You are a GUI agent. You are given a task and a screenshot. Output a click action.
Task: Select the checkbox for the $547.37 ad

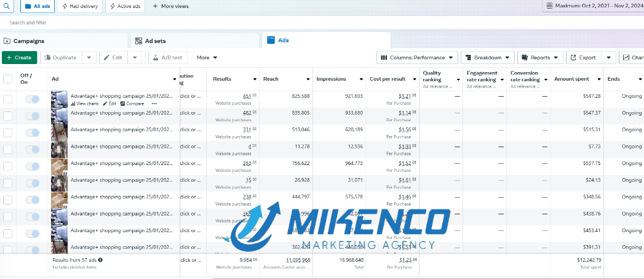pyautogui.click(x=8, y=116)
